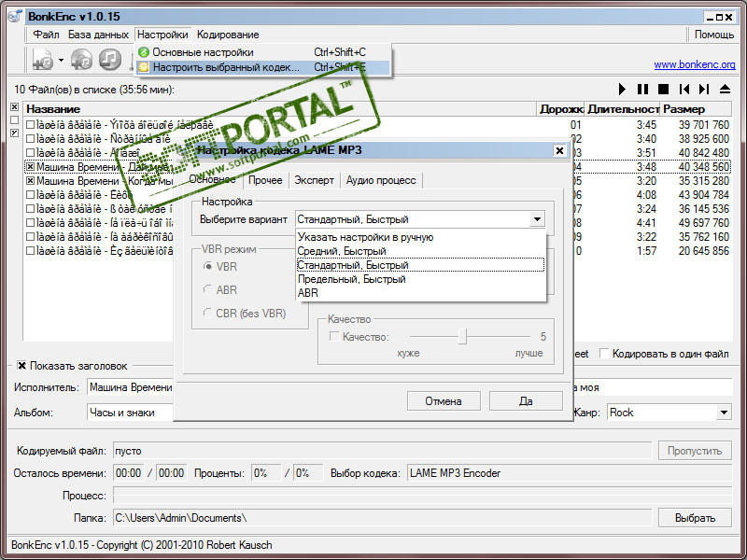Click the Пропустить button

pyautogui.click(x=695, y=451)
